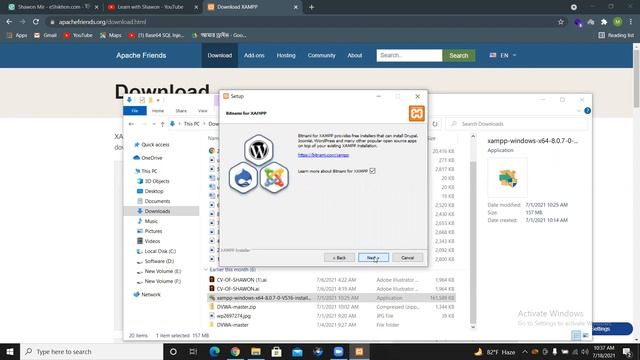
Task: Open New Volume (E:) in sidebar
Action: point(162,271)
